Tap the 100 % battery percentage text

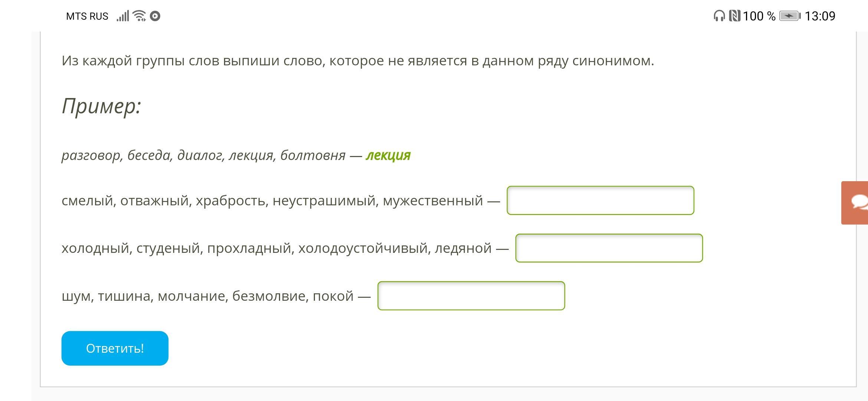(759, 16)
